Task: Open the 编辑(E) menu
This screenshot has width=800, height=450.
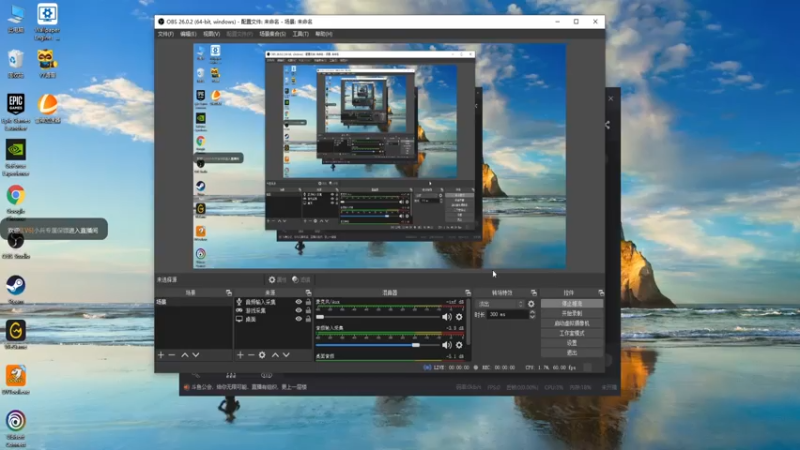Action: coord(188,34)
